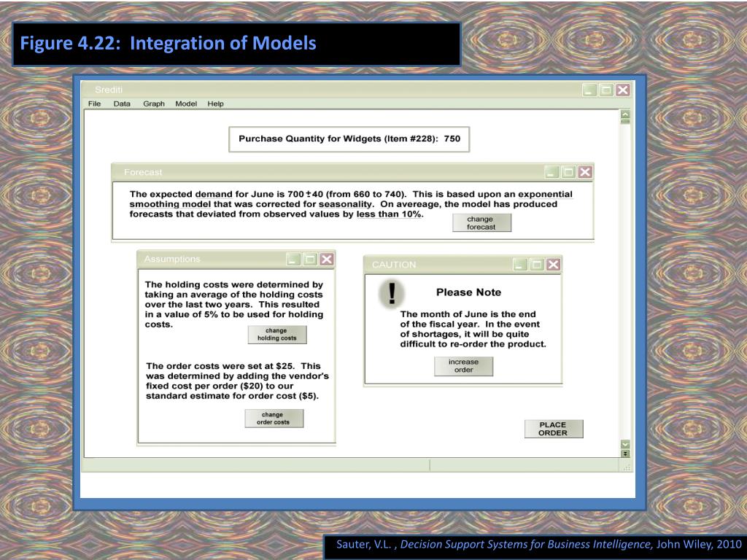This screenshot has width=747, height=560.
Task: Close the Assumptions window
Action: click(x=326, y=259)
